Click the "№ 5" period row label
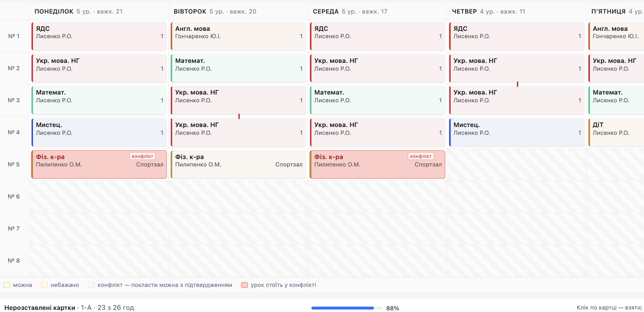Screen dimensions: 644x312 click(14, 164)
